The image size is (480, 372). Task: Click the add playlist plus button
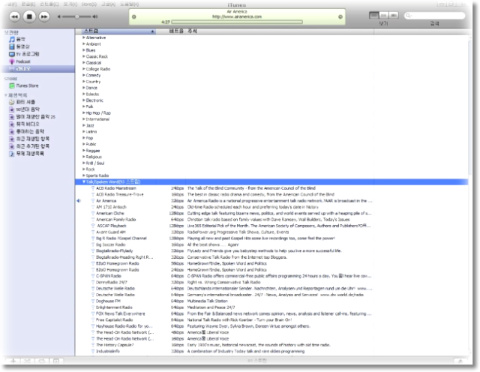13,361
